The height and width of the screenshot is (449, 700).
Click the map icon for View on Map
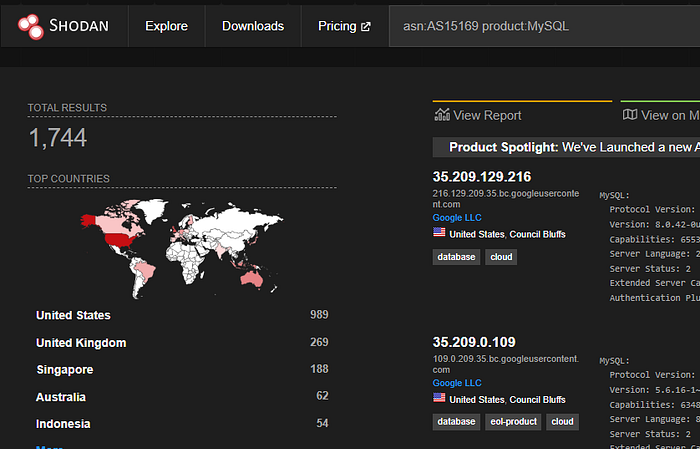[x=630, y=115]
